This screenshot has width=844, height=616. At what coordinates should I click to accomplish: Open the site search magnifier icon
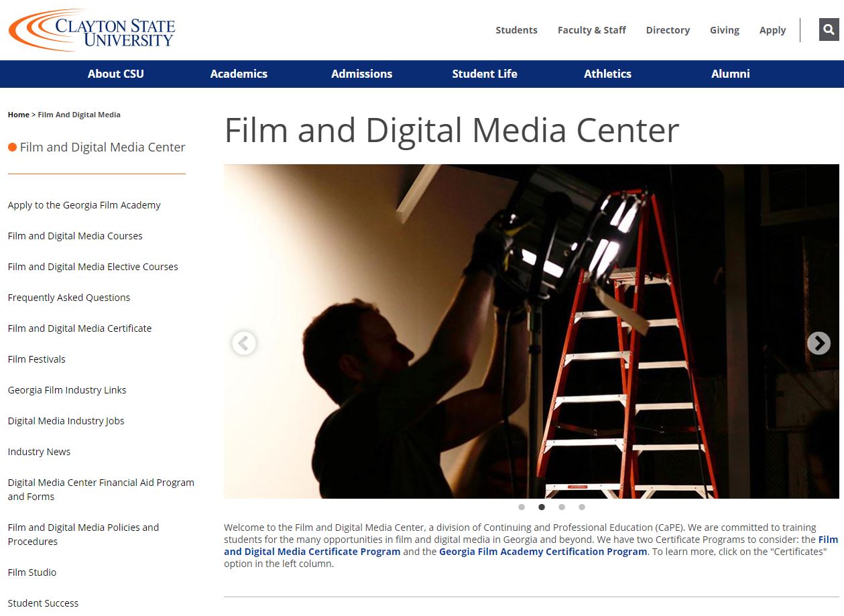pos(829,29)
